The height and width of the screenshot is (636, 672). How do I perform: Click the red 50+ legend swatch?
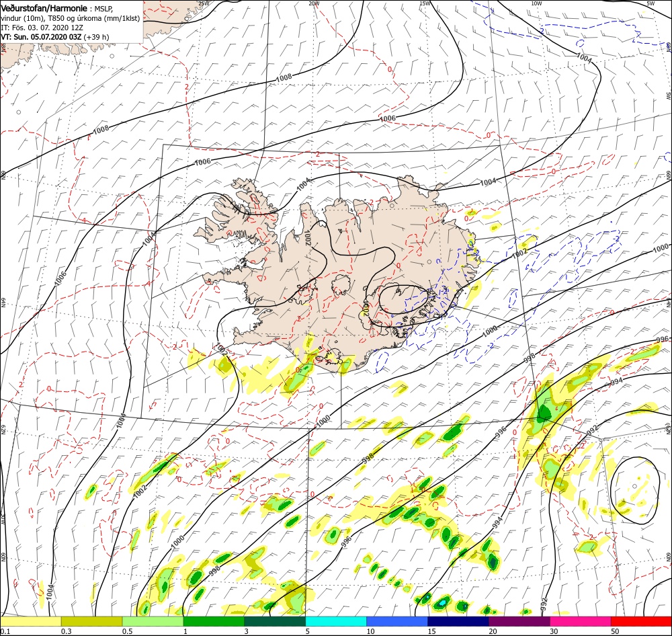coord(641,621)
